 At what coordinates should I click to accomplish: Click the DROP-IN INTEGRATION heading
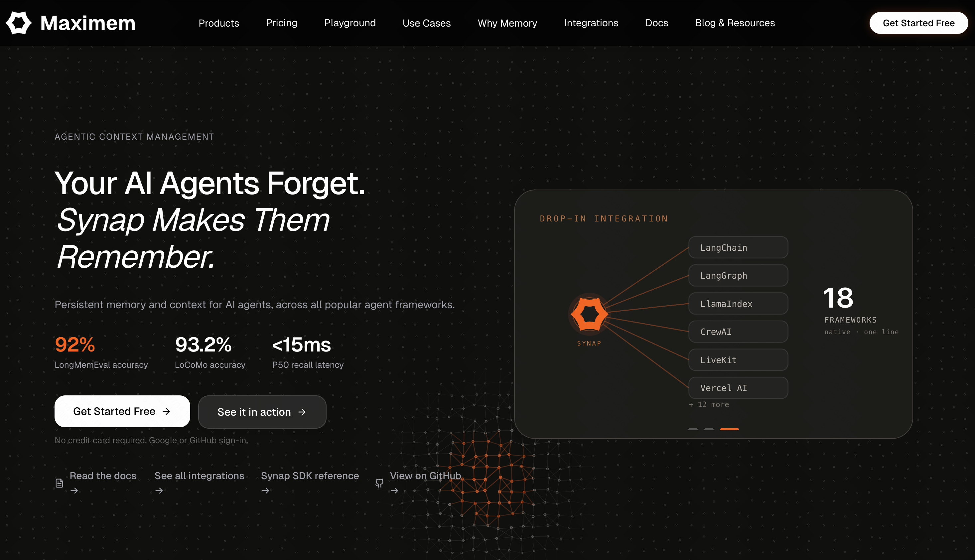(x=604, y=218)
